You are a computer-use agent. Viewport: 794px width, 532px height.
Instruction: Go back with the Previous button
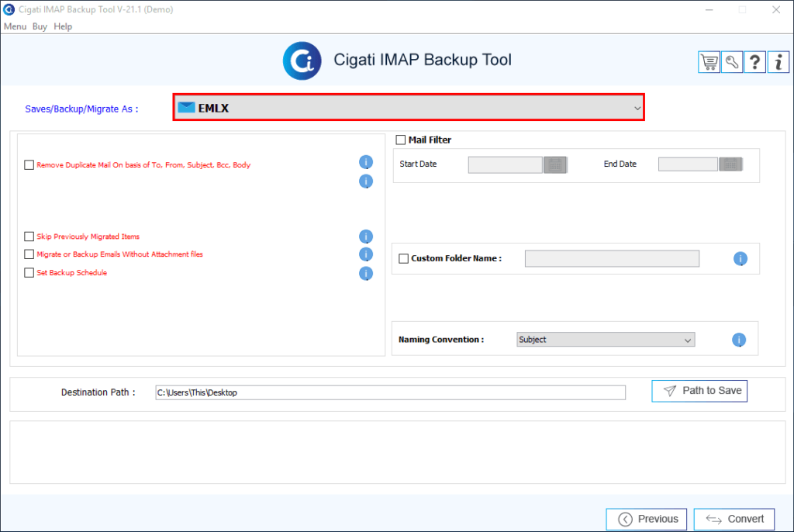647,519
